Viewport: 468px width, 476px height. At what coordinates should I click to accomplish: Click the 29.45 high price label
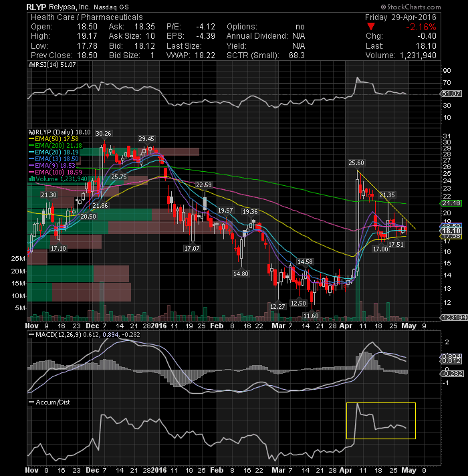tap(146, 139)
